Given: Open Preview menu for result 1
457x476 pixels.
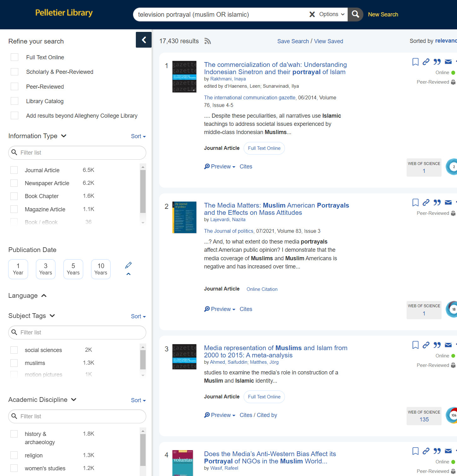Looking at the screenshot, I should point(220,167).
